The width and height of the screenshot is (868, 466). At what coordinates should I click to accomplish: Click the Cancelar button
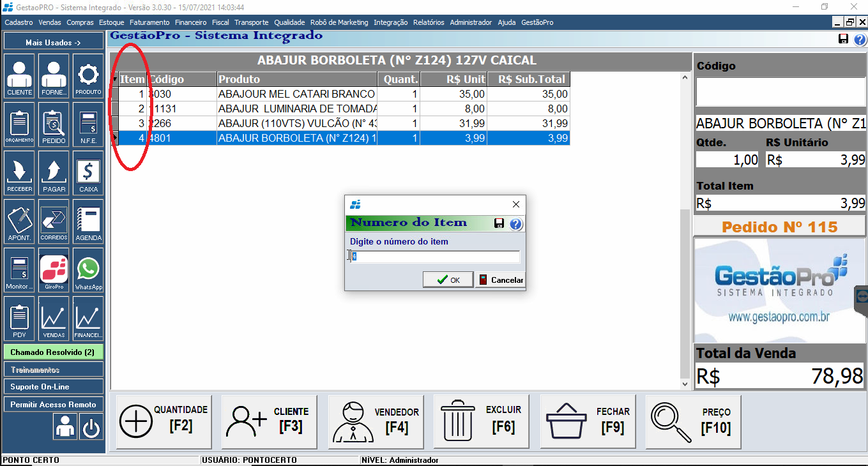coord(500,280)
